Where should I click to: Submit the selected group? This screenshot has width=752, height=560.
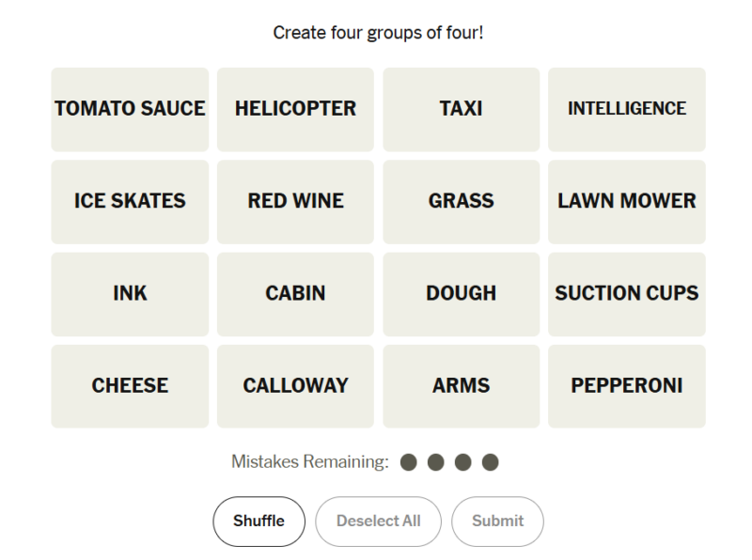(497, 521)
